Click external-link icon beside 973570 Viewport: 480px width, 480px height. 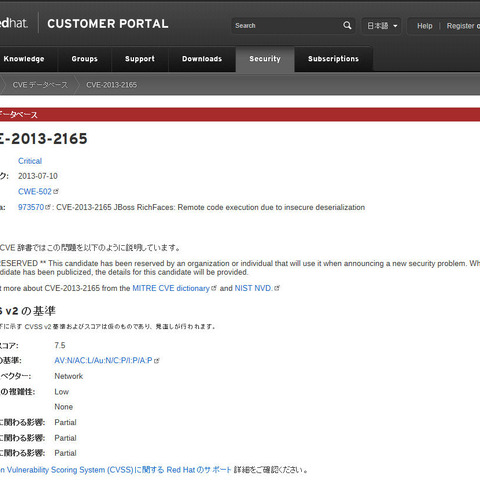click(x=48, y=207)
